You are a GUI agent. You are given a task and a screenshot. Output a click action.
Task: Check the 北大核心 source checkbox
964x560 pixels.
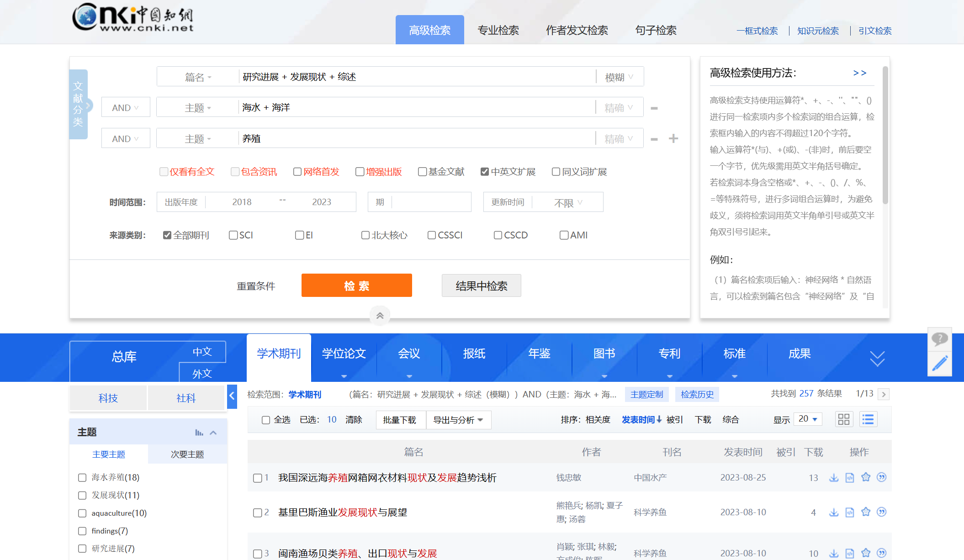point(365,235)
